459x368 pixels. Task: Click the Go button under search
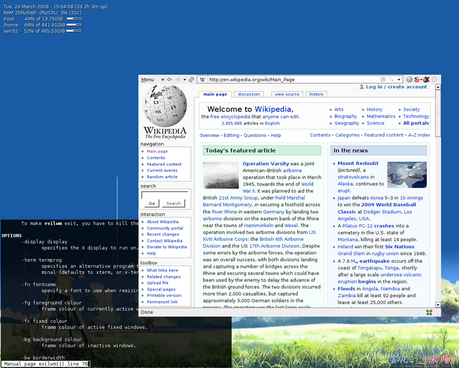tap(152, 203)
